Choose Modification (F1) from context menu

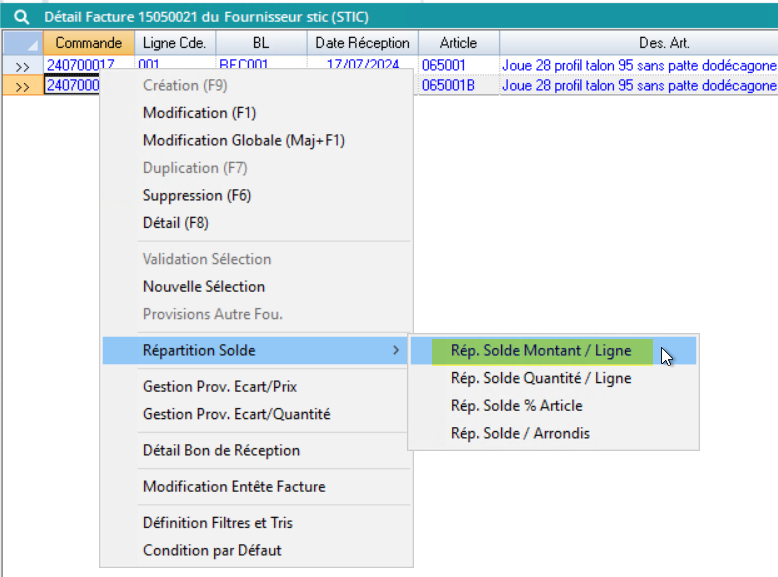(x=199, y=113)
